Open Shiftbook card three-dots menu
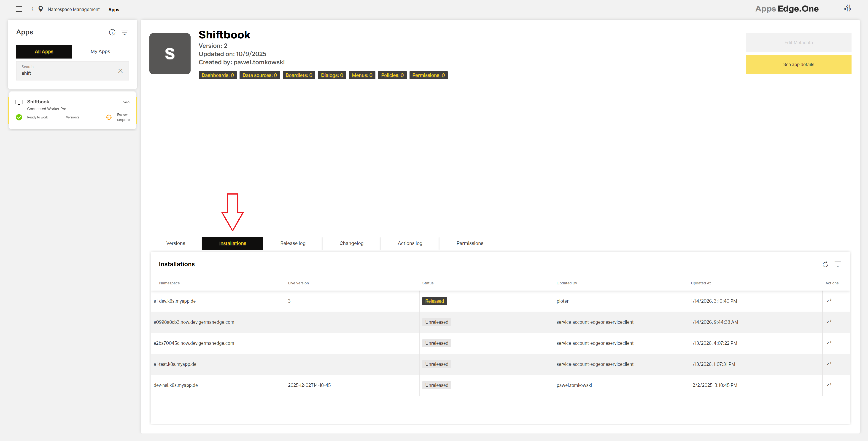This screenshot has width=868, height=441. pos(126,102)
